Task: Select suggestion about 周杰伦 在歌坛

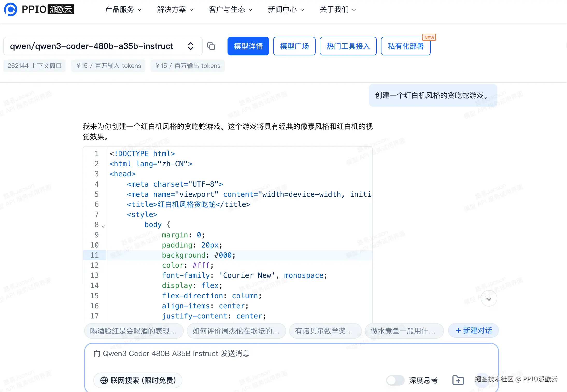Action: (x=236, y=331)
